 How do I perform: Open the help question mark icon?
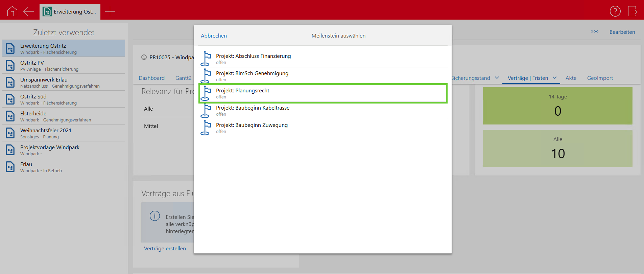tap(615, 11)
